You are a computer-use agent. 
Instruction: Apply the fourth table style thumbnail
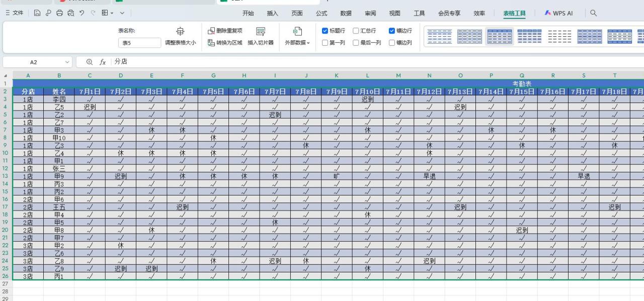(x=530, y=36)
